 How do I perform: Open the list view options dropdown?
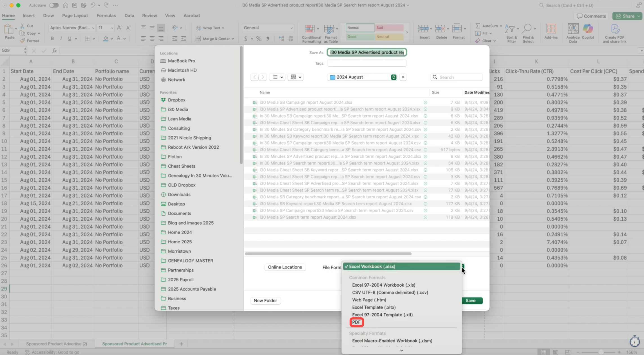pyautogui.click(x=277, y=77)
